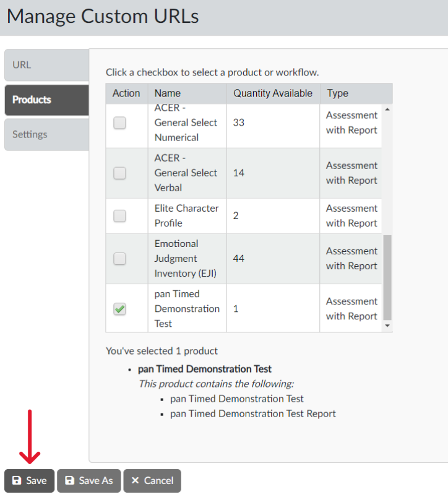The width and height of the screenshot is (448, 497).
Task: Click the disk icon on Save As
Action: pyautogui.click(x=70, y=481)
